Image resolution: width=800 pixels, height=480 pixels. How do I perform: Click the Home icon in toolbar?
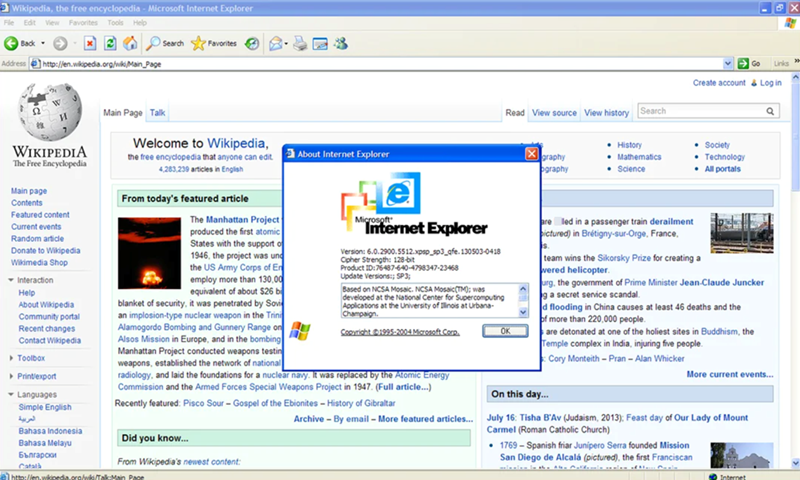click(130, 43)
